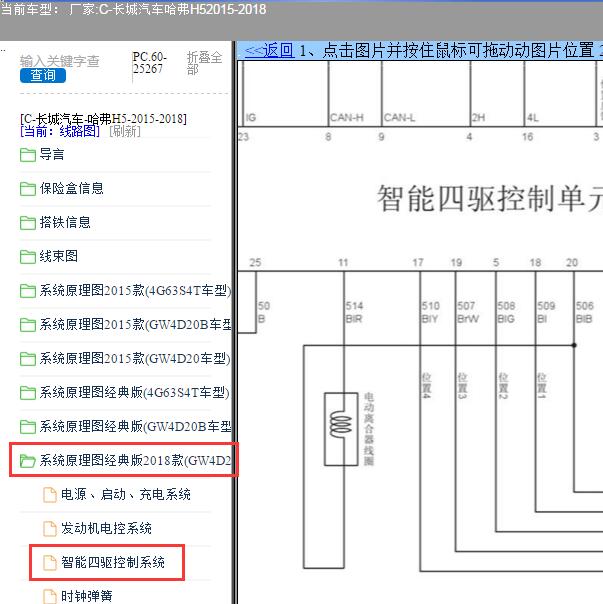Image resolution: width=603 pixels, height=604 pixels.
Task: Click folder icon of 系统原理图经典版(GW4D20B车型)
Action: pos(28,427)
